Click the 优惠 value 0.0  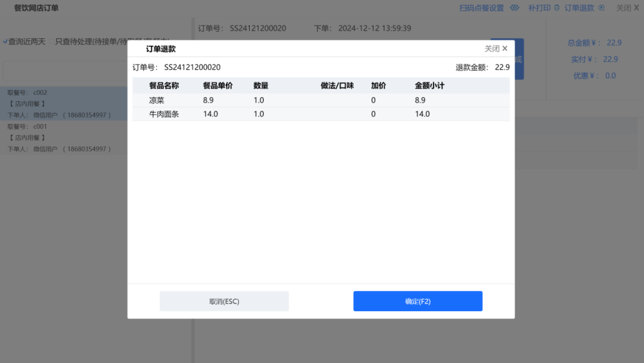tap(611, 76)
